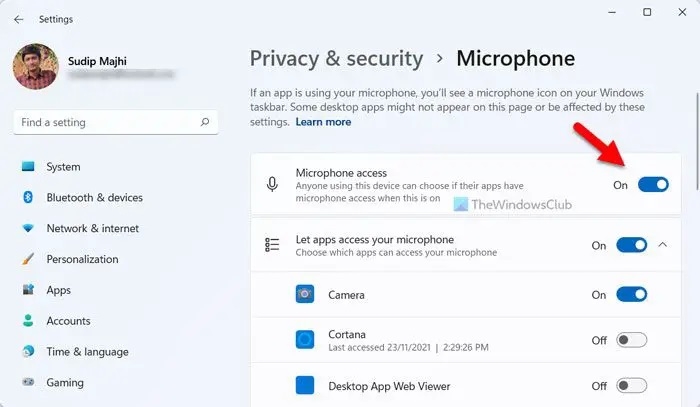This screenshot has height=407, width=700.
Task: Click the Personalization paintbrush icon
Action: [x=28, y=259]
